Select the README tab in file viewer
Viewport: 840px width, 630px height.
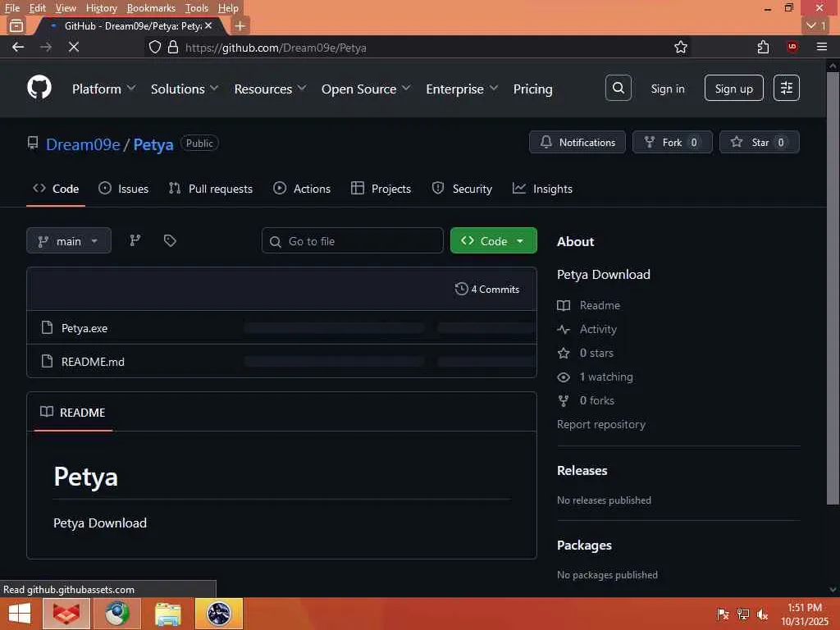73,412
